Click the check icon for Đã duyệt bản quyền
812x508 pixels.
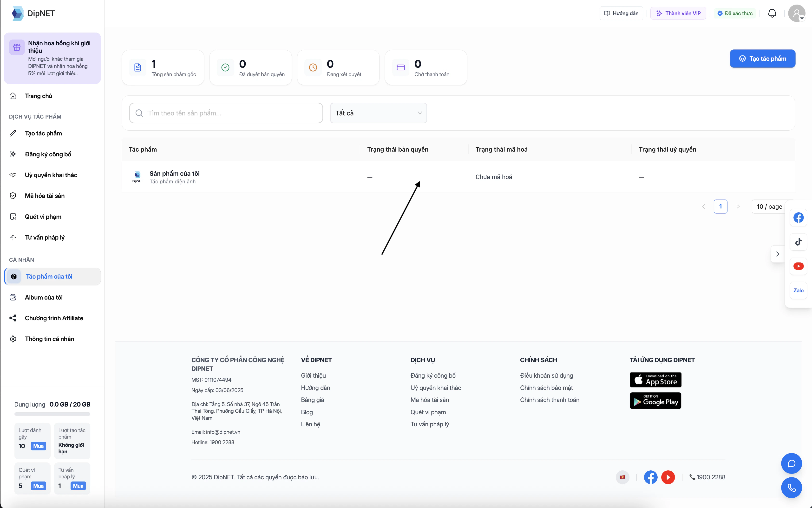(x=225, y=67)
